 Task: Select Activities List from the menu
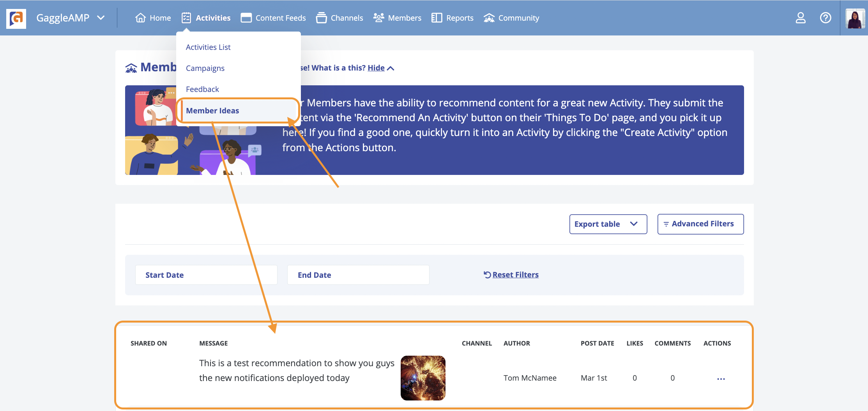208,47
